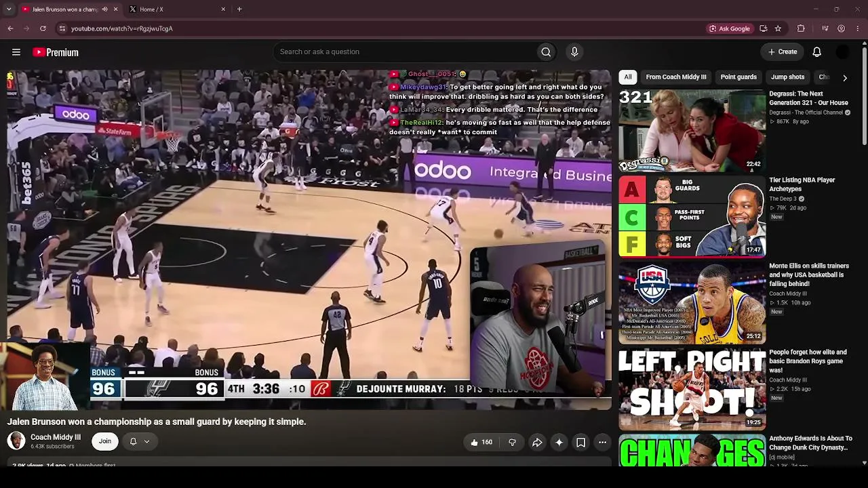
Task: Open the USA basketball Monte Ellis thumbnail
Action: point(692,302)
